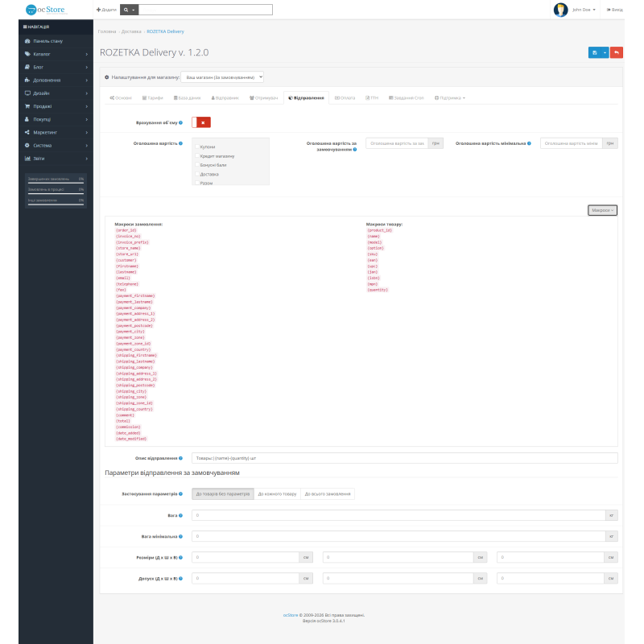
Task: Click the red back arrow icon
Action: 617,52
